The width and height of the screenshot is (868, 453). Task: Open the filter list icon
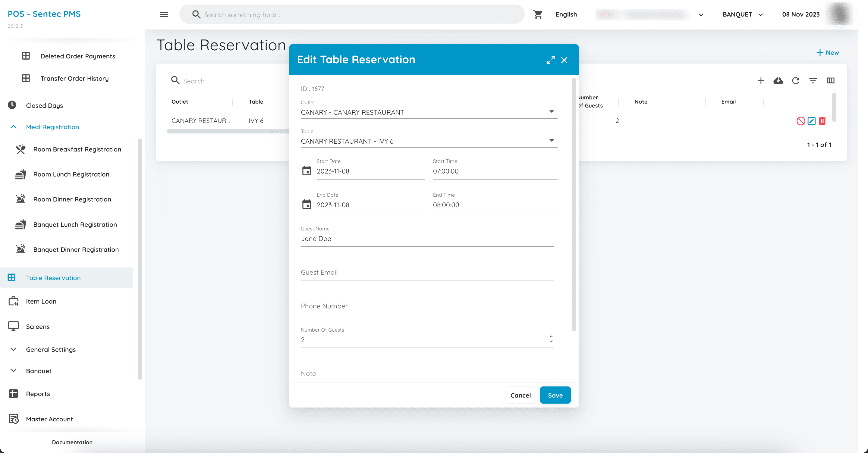coord(813,81)
